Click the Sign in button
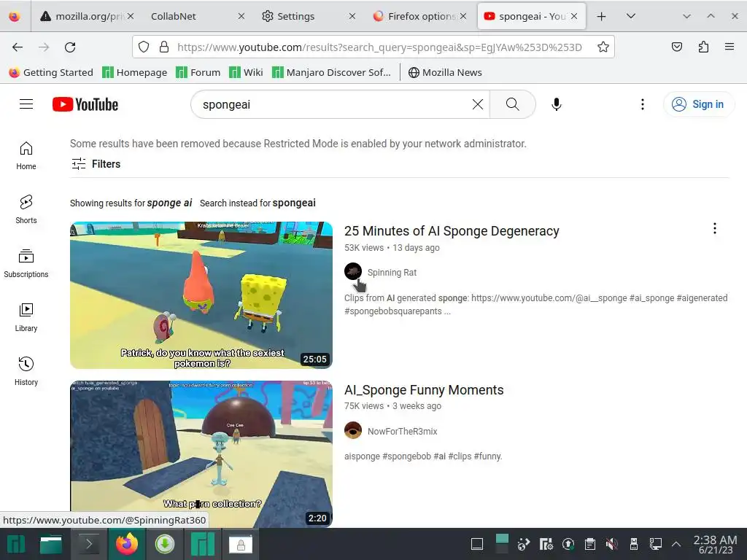The width and height of the screenshot is (747, 560). 698,104
